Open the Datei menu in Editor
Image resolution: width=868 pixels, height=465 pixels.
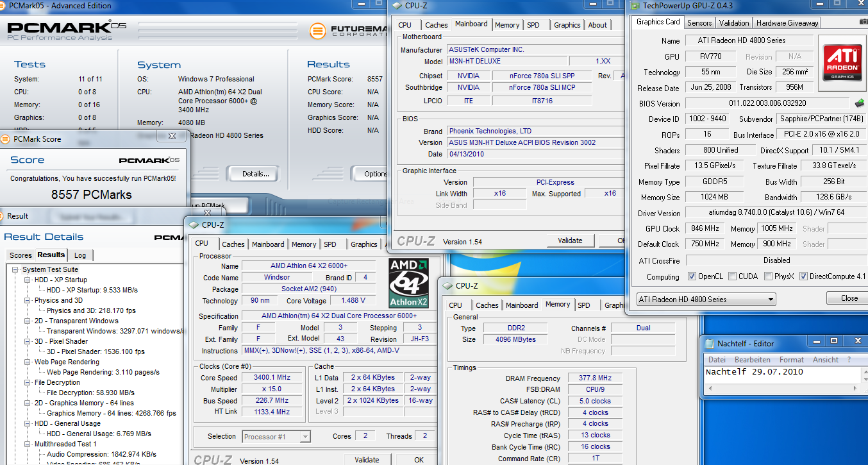coord(717,360)
